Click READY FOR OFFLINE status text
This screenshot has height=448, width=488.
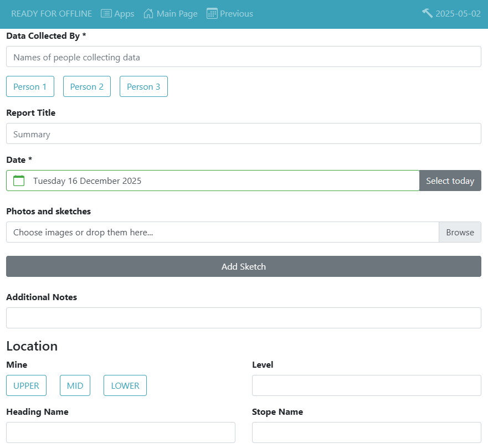[51, 13]
